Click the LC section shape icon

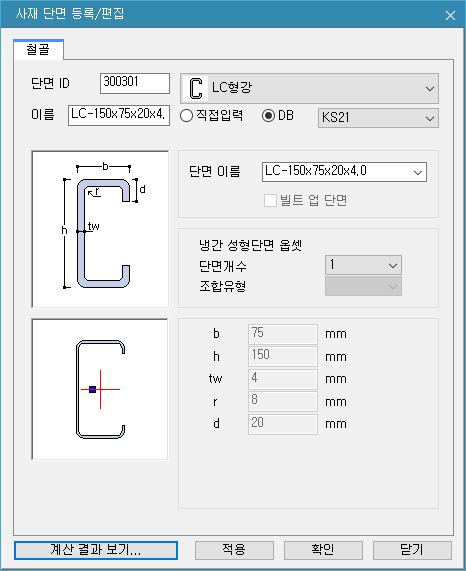pyautogui.click(x=196, y=88)
